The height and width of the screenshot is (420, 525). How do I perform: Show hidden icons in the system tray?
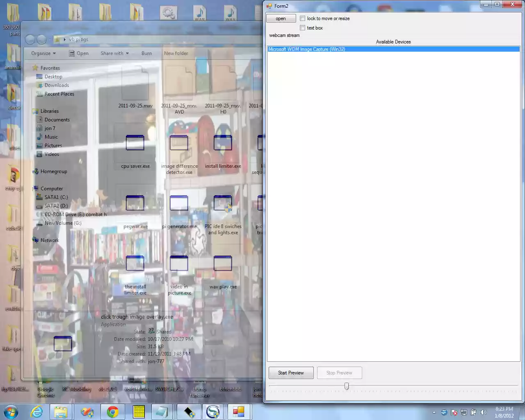434,412
